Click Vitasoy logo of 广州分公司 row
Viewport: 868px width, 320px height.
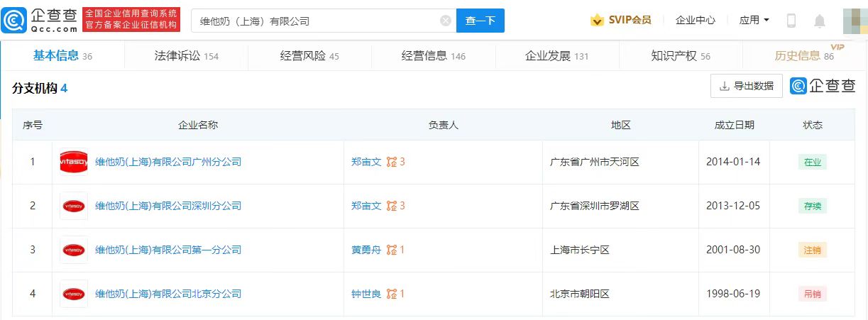click(74, 162)
